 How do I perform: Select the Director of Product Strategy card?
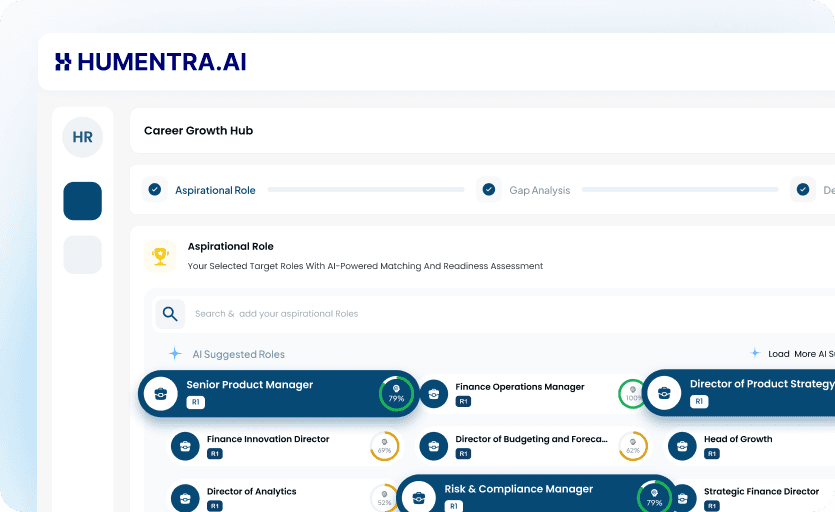739,393
